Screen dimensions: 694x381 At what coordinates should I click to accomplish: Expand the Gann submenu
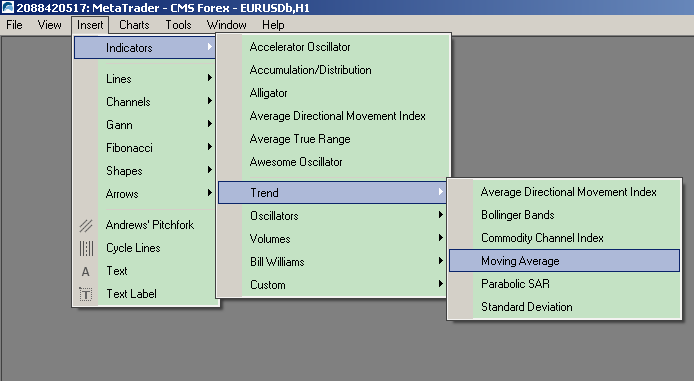(x=145, y=125)
